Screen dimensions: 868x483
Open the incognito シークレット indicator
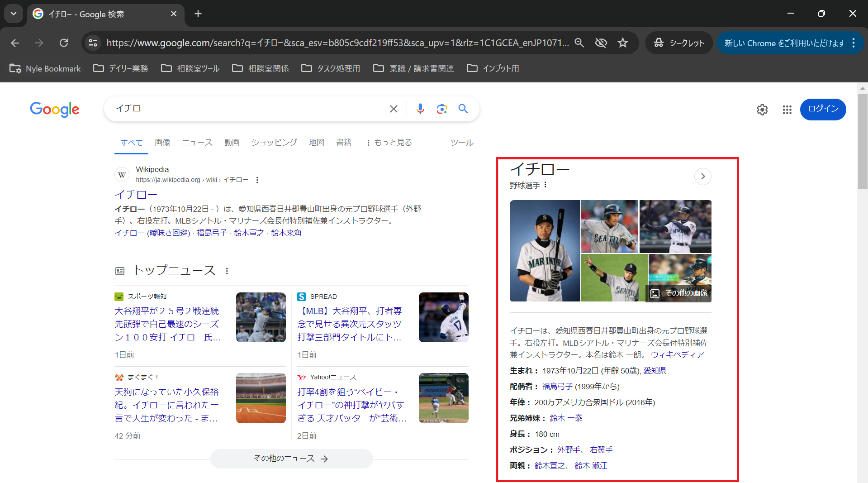[x=679, y=43]
